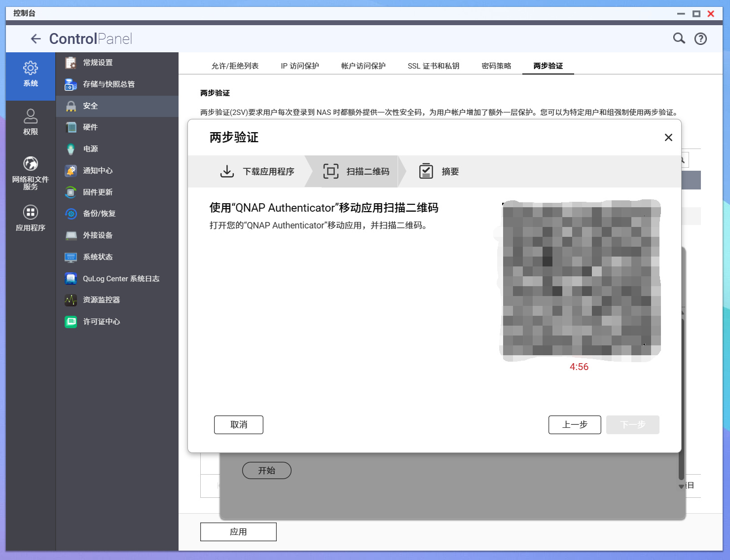Click the 系统状态 monitor icon

71,257
